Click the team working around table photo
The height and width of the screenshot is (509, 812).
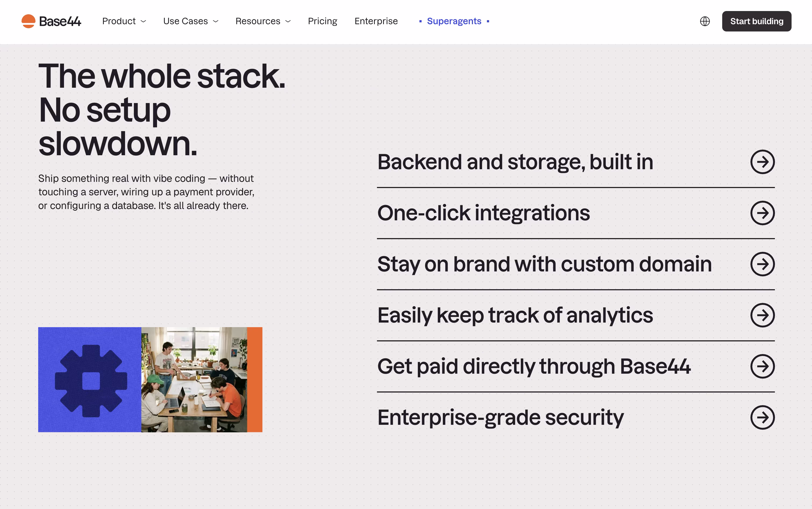(194, 380)
